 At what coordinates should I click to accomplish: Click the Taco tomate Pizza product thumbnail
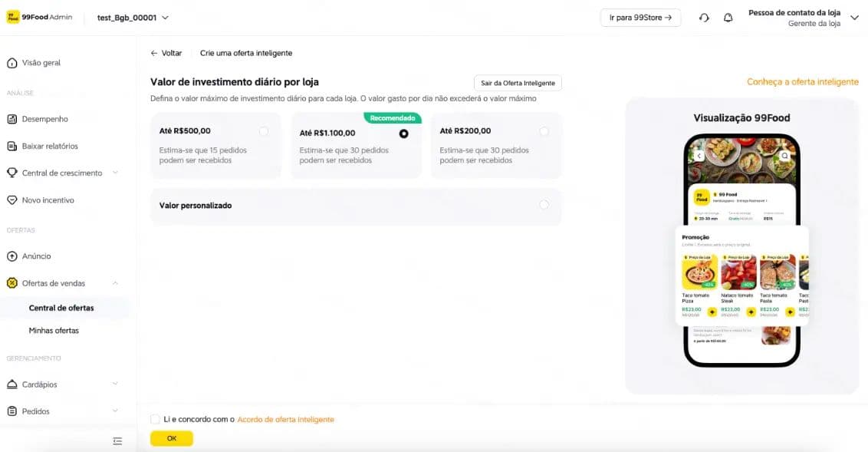point(700,272)
